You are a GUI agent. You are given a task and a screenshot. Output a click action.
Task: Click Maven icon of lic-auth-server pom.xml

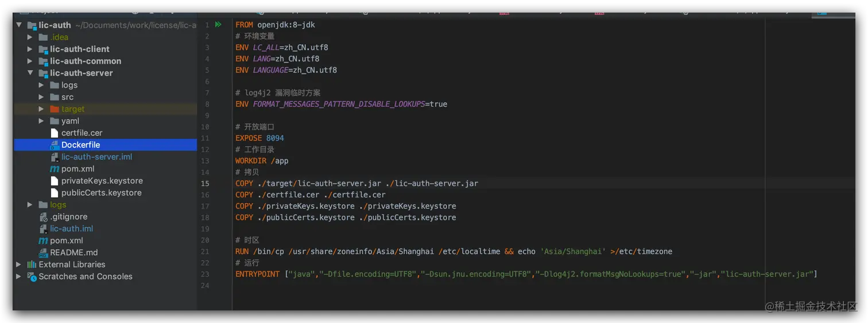[55, 169]
